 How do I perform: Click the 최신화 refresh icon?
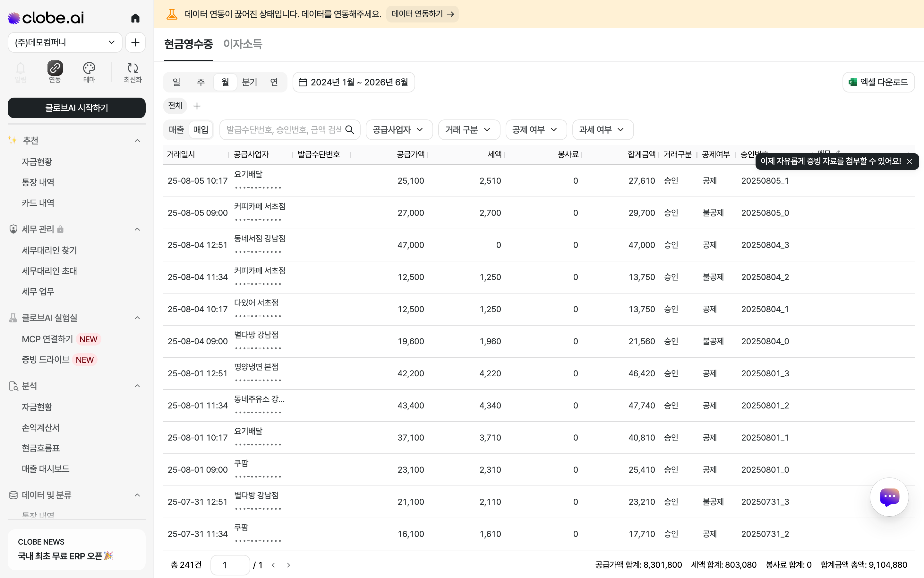[x=133, y=72]
